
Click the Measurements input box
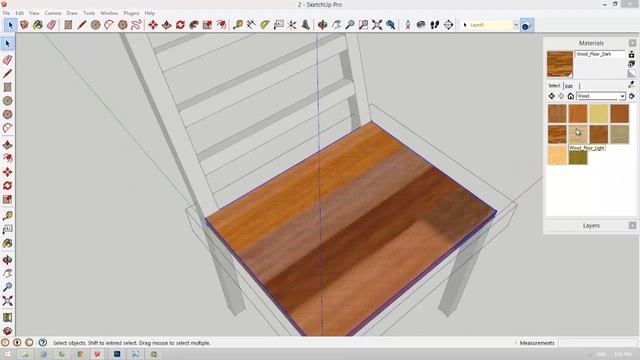pos(597,343)
